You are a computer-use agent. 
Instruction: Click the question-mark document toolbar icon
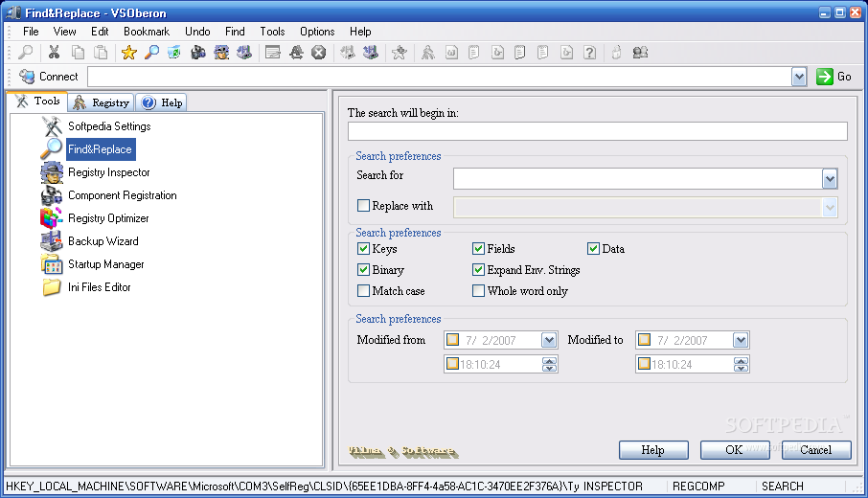click(589, 53)
